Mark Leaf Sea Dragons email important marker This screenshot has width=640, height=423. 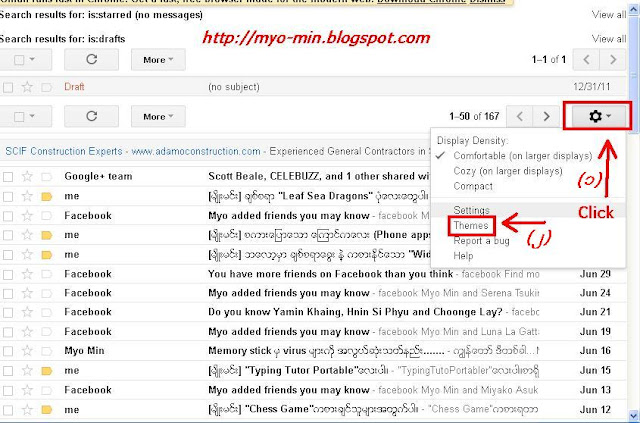[x=47, y=196]
